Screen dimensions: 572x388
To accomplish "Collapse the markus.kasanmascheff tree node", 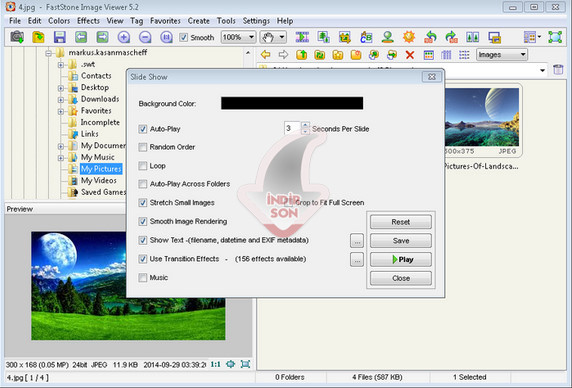I will [x=49, y=53].
